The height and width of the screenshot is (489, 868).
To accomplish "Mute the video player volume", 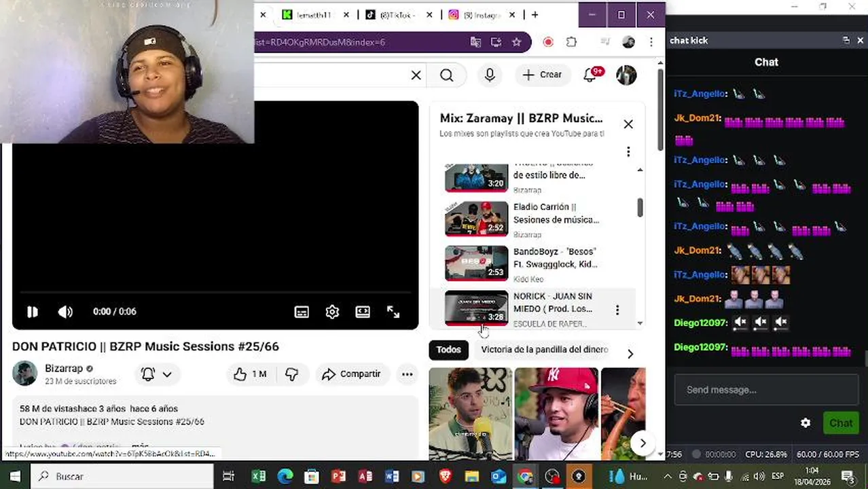I will (65, 312).
